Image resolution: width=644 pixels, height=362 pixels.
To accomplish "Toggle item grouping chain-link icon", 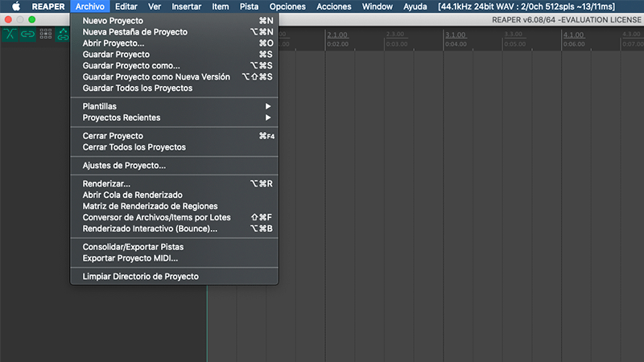I will point(28,34).
